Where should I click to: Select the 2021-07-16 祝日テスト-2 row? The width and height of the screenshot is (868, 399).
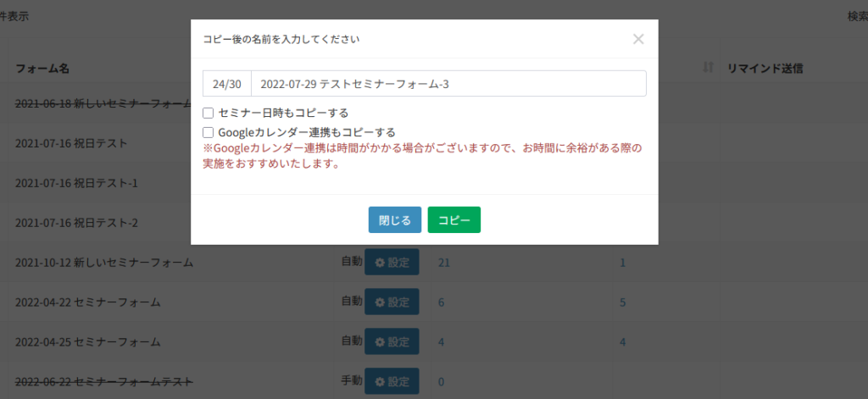tap(76, 223)
